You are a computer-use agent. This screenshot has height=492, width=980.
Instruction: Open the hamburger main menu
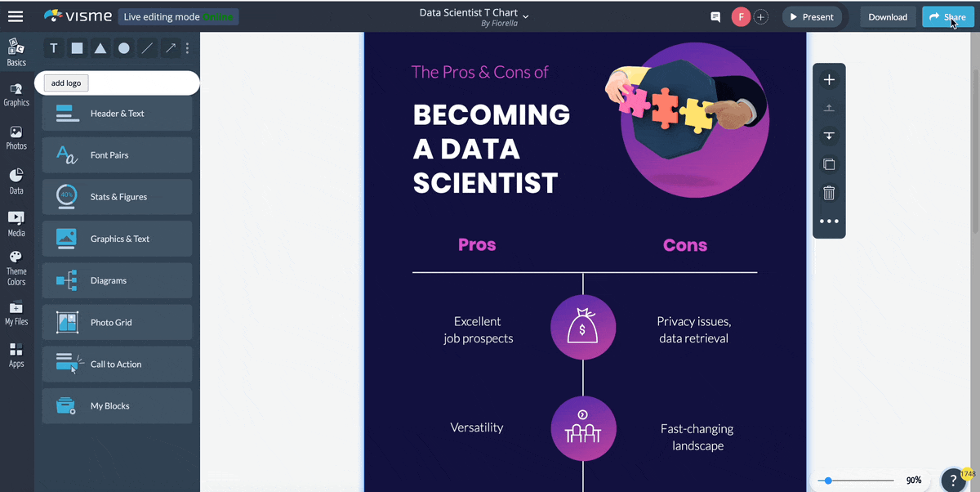click(x=16, y=16)
